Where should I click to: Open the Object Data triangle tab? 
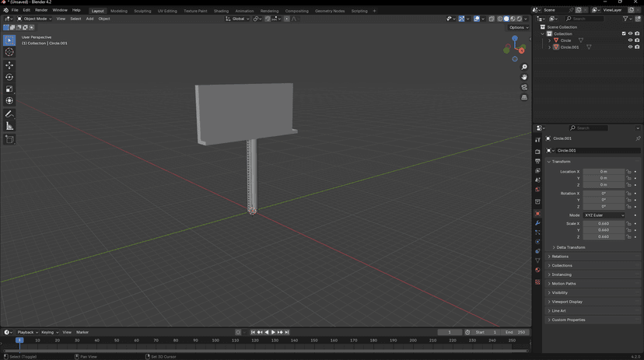click(537, 260)
